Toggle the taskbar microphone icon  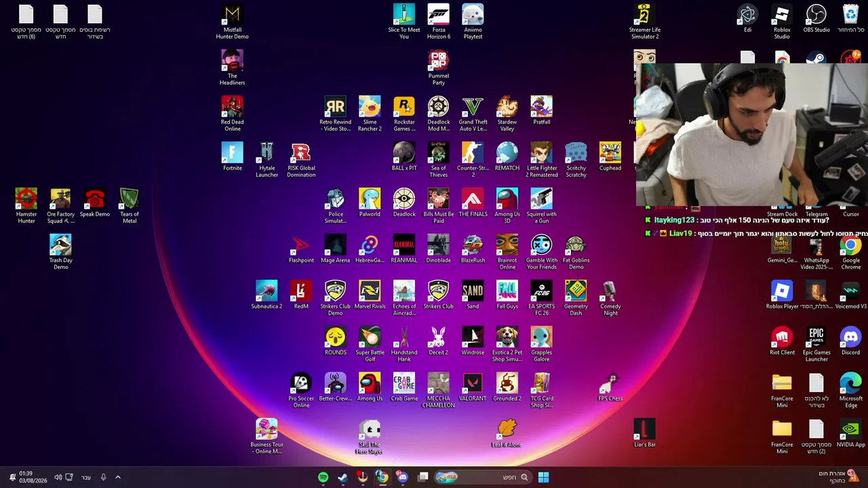click(x=103, y=477)
